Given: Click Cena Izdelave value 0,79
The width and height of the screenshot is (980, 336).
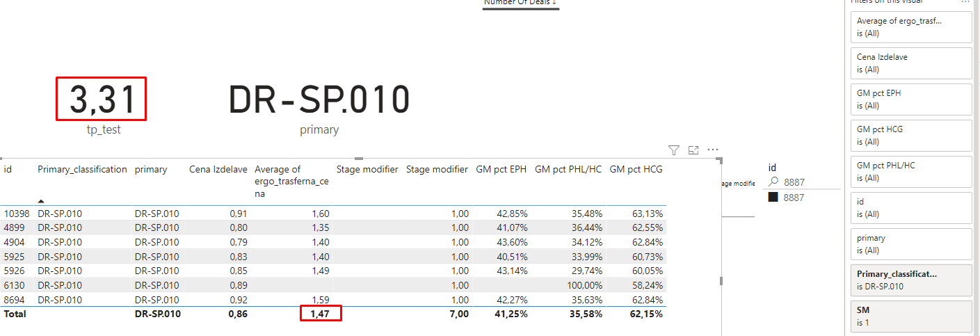Looking at the screenshot, I should point(238,242).
